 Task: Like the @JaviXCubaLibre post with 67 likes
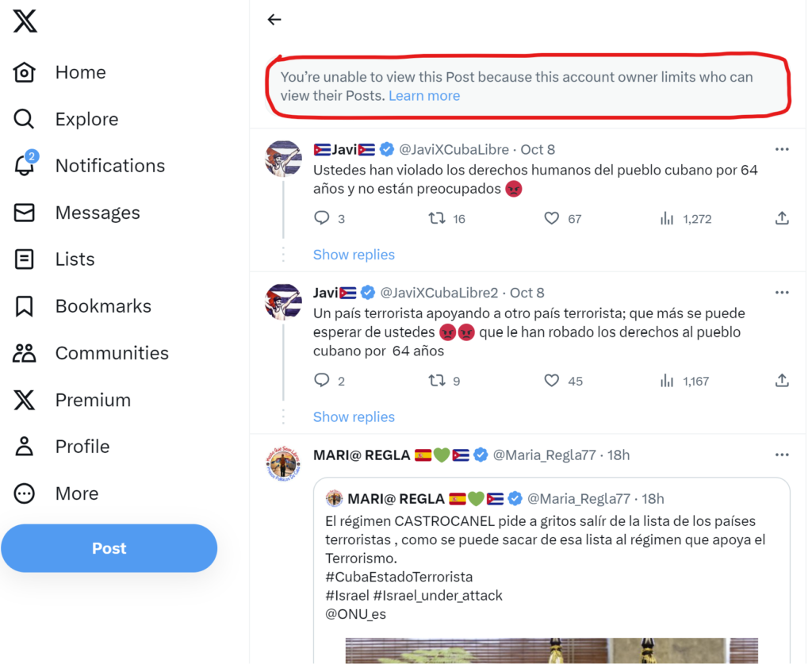pos(552,218)
